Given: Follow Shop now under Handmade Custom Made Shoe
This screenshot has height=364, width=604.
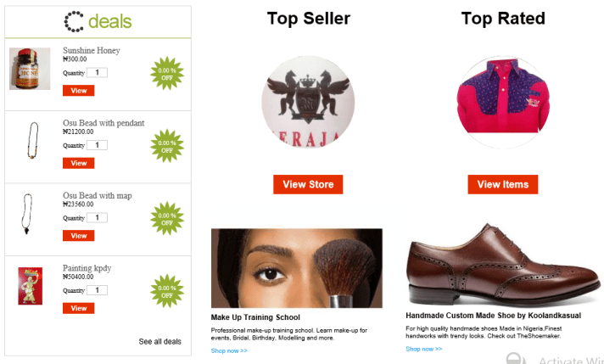Looking at the screenshot, I should click(423, 349).
